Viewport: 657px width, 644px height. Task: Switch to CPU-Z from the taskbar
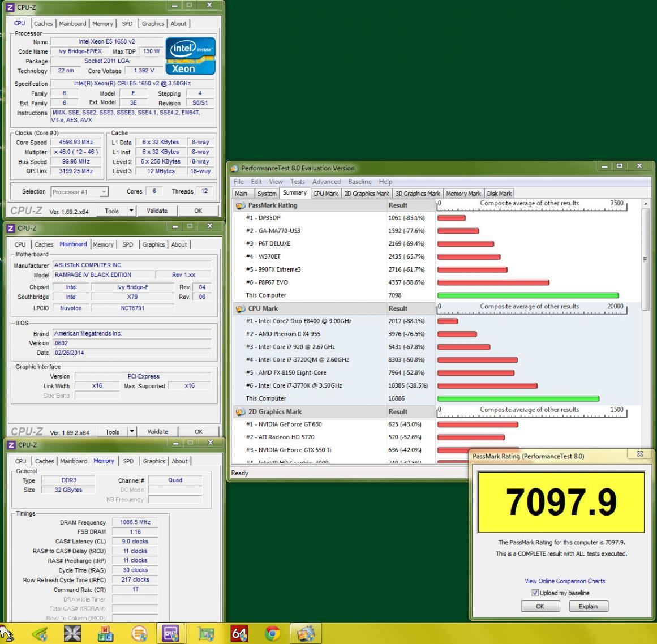170,633
